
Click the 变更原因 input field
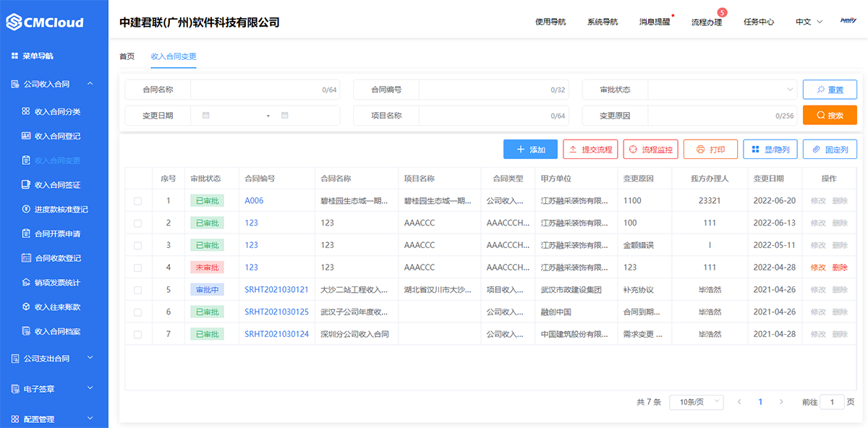click(722, 115)
